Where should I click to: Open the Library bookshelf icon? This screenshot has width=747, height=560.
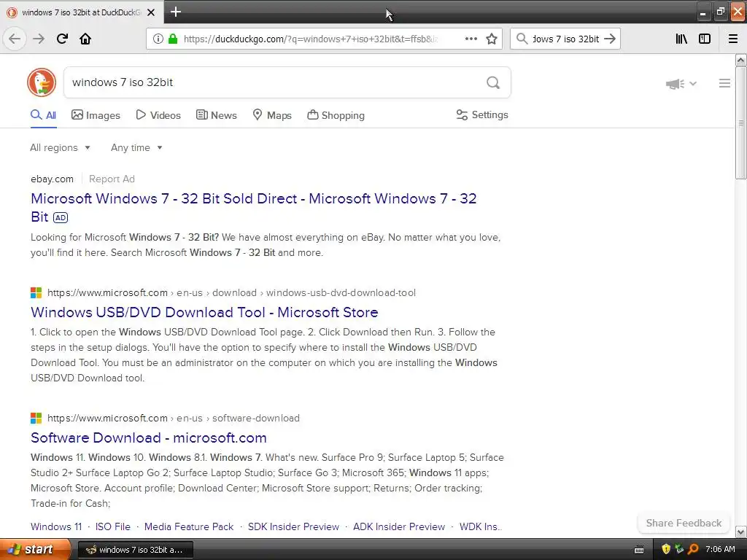[x=681, y=39]
